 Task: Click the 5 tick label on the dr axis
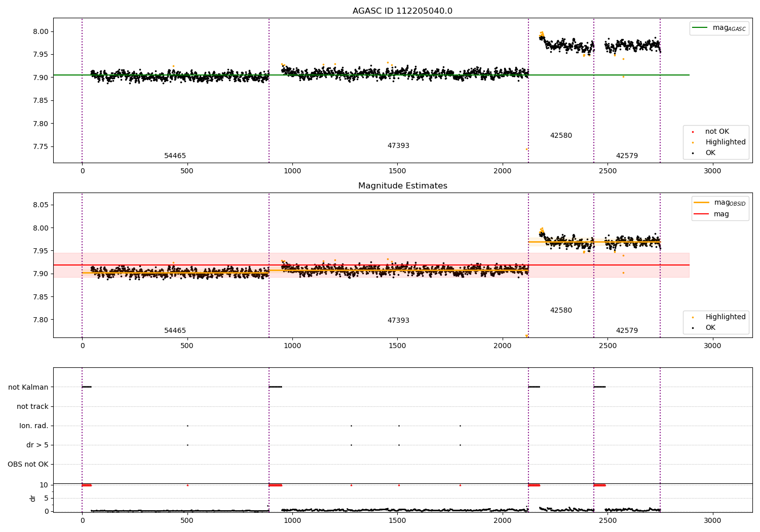46,499
